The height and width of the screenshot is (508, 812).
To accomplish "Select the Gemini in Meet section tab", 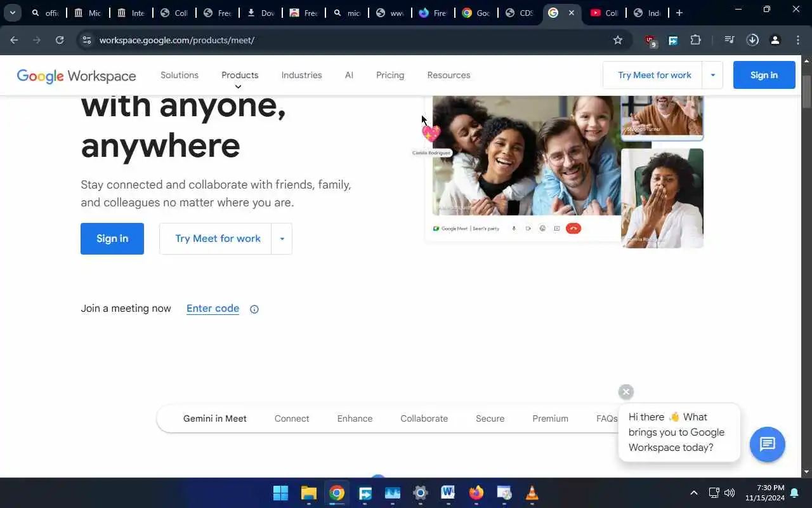I will pos(215,418).
